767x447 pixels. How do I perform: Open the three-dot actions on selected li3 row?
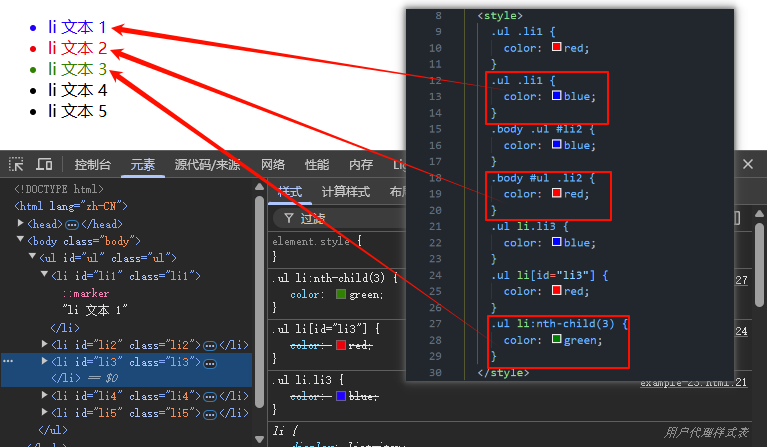tap(8, 361)
